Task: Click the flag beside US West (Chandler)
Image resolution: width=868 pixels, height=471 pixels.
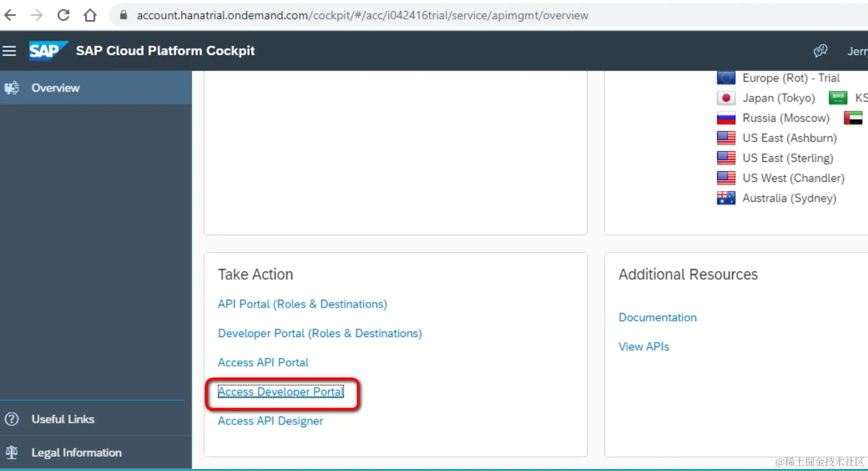Action: (726, 178)
